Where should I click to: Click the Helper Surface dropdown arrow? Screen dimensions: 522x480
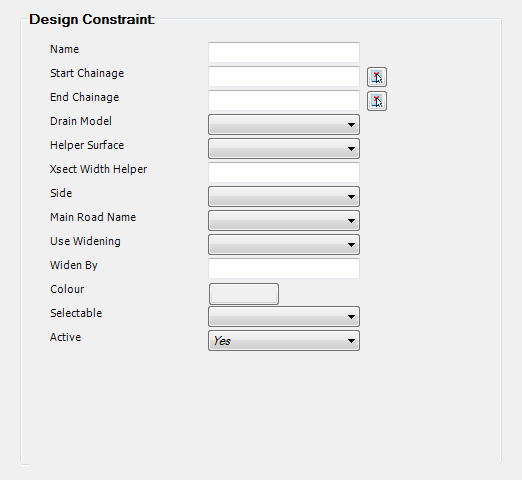pos(351,149)
